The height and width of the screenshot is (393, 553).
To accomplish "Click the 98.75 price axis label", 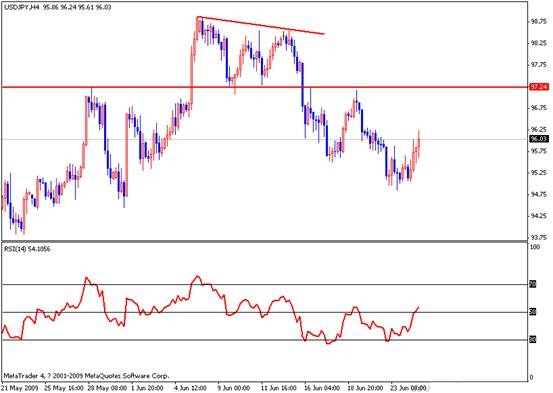I will [539, 22].
